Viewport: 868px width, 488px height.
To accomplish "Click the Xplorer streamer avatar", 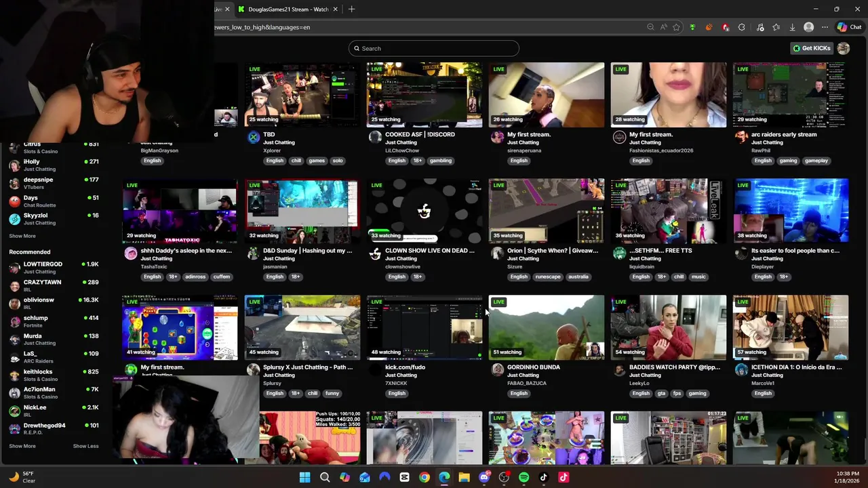I will [x=254, y=137].
